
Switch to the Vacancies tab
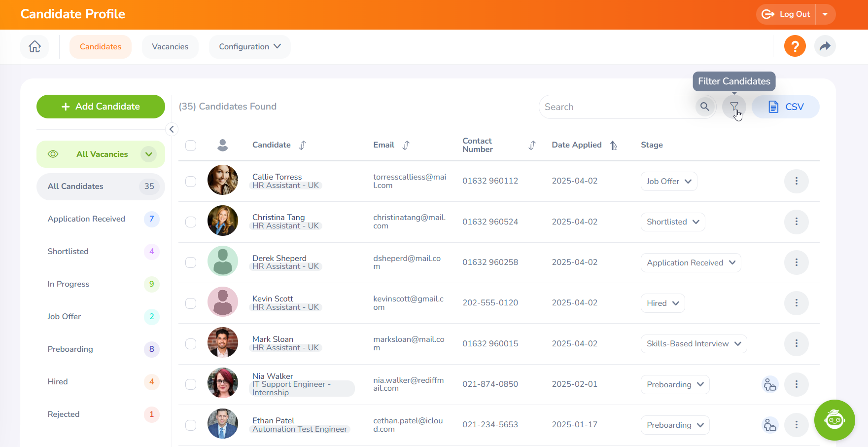[170, 46]
